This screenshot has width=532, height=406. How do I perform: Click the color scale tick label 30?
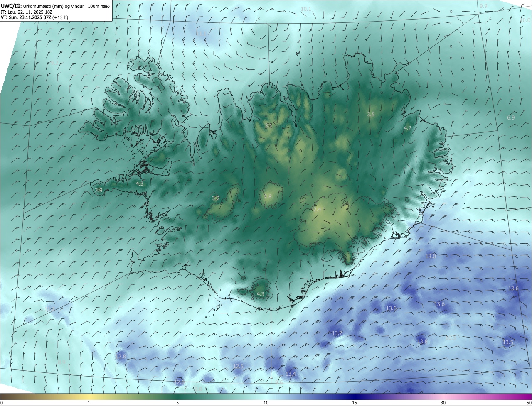point(443,403)
